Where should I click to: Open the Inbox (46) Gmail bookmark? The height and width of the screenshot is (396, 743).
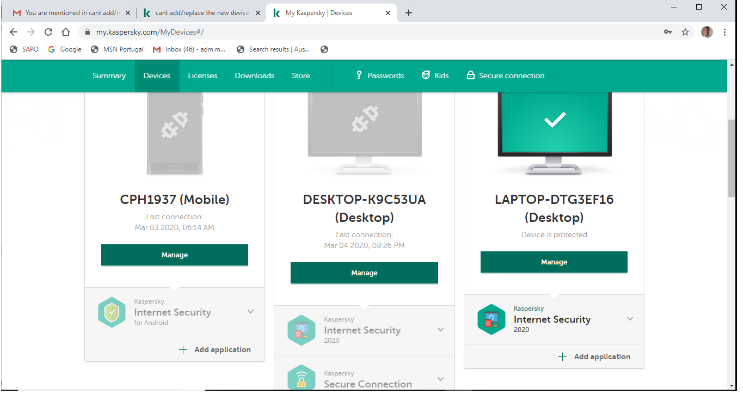tap(189, 49)
